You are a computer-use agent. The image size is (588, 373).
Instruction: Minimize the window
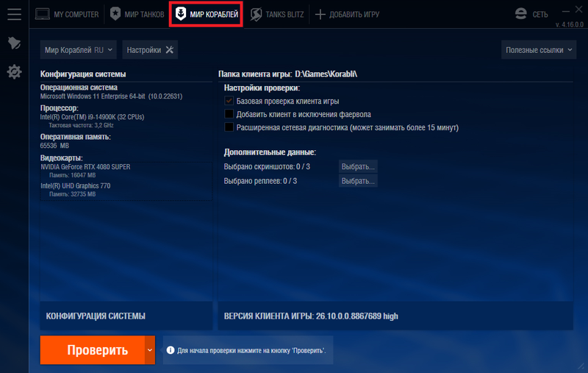coord(566,12)
